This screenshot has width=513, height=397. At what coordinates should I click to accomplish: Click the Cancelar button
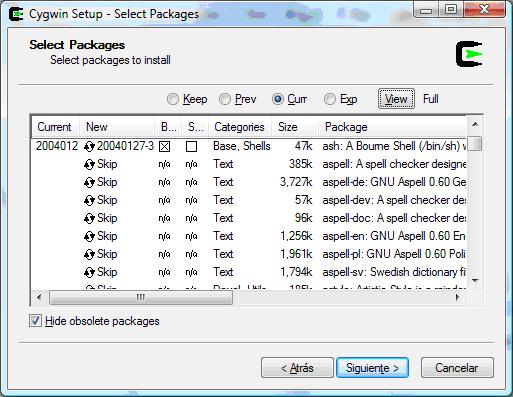tap(457, 368)
